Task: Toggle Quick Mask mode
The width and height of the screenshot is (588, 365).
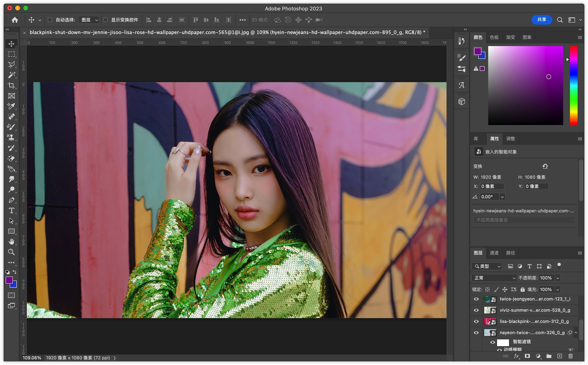Action: click(x=11, y=295)
